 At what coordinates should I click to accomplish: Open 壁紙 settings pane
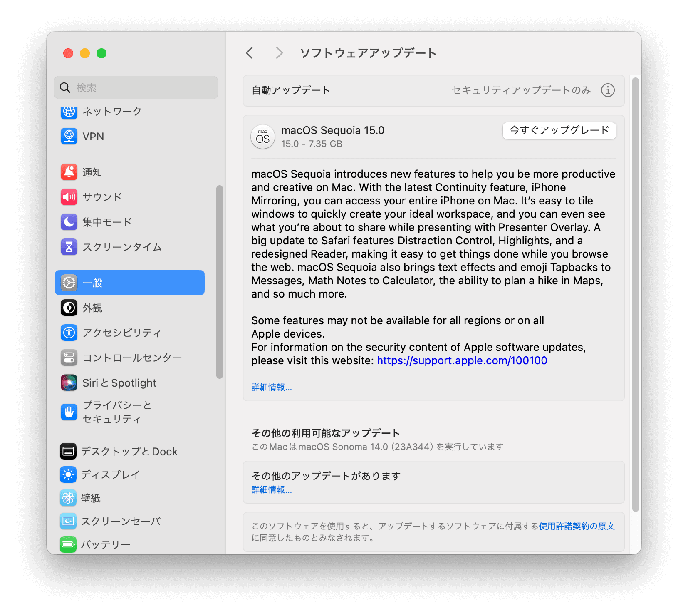(x=130, y=498)
